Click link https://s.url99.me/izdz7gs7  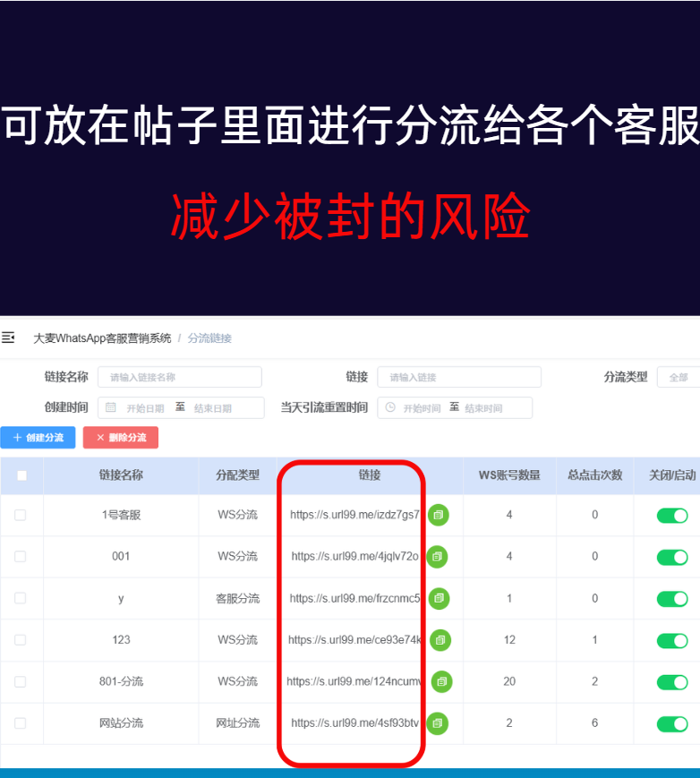pyautogui.click(x=354, y=515)
